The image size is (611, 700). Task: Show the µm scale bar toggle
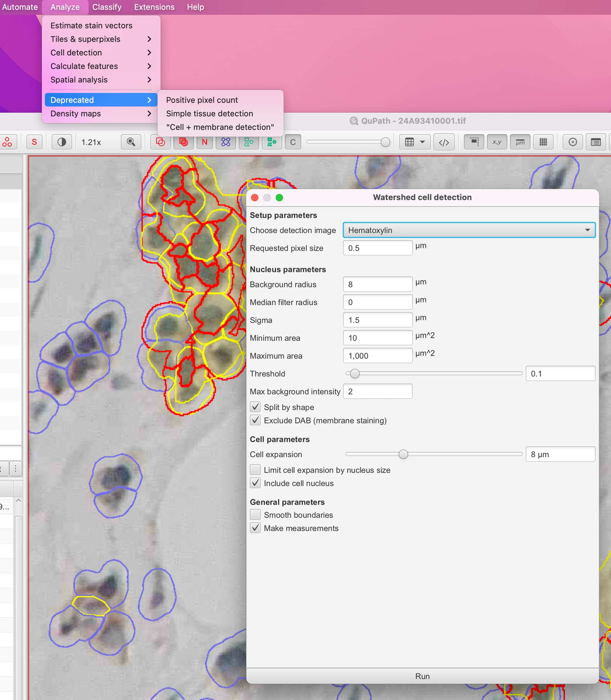click(x=521, y=142)
